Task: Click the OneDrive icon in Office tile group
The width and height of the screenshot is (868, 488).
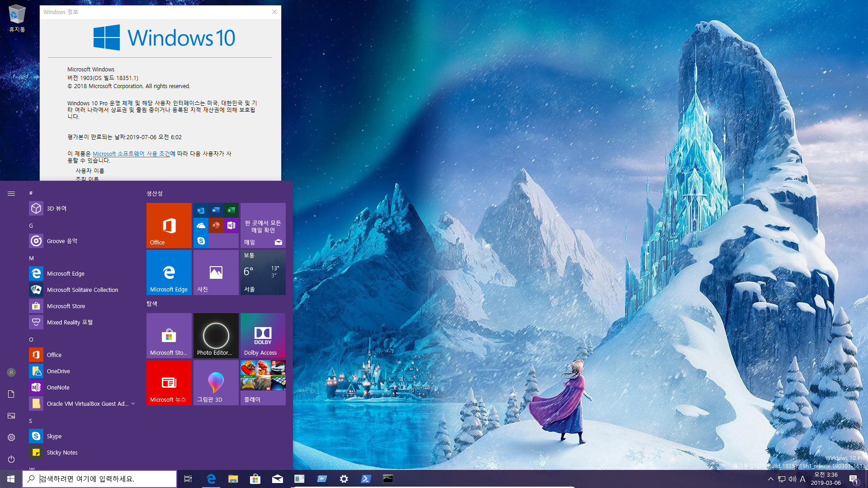Action: click(x=201, y=225)
